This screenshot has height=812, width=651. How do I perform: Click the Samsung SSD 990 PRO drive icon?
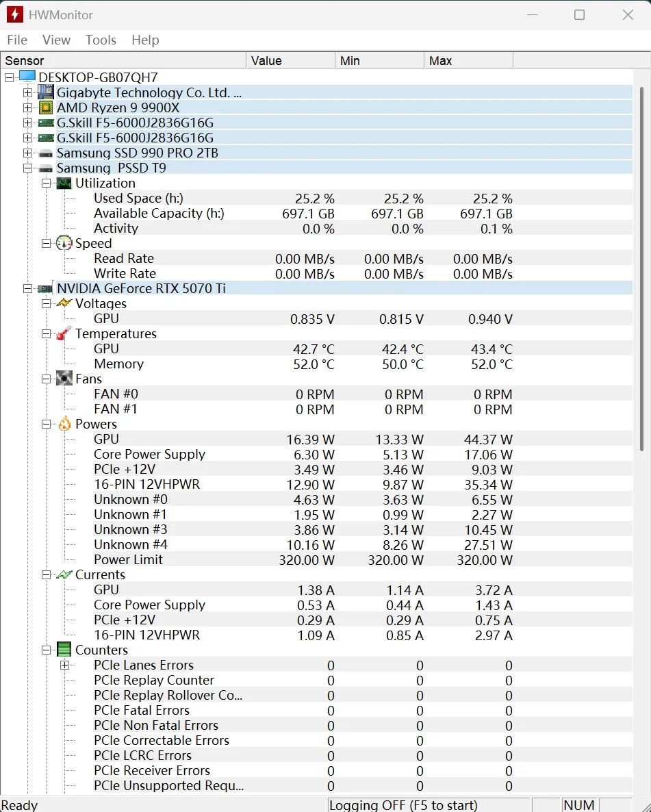46,153
